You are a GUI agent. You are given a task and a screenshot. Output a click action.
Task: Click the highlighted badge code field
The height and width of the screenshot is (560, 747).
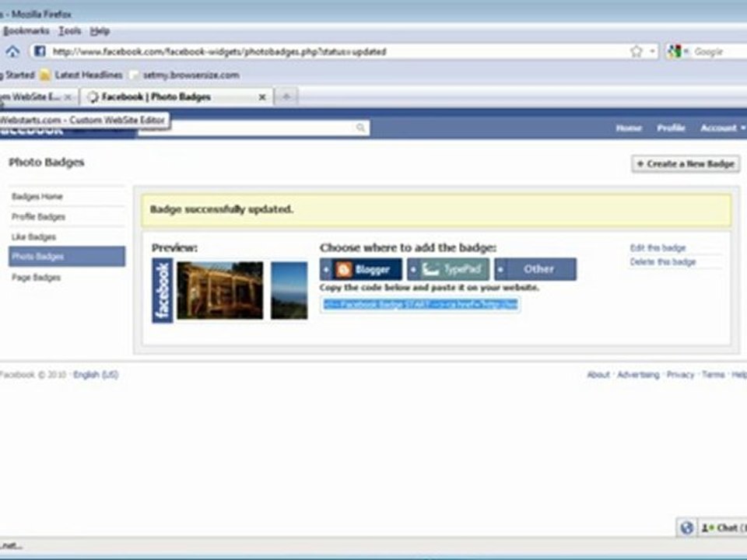[420, 304]
